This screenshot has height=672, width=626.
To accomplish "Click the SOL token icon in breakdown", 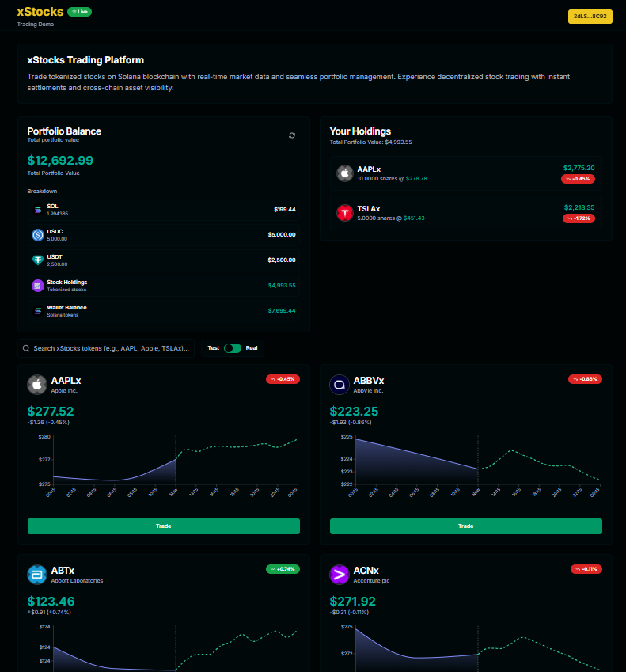I will [x=38, y=210].
